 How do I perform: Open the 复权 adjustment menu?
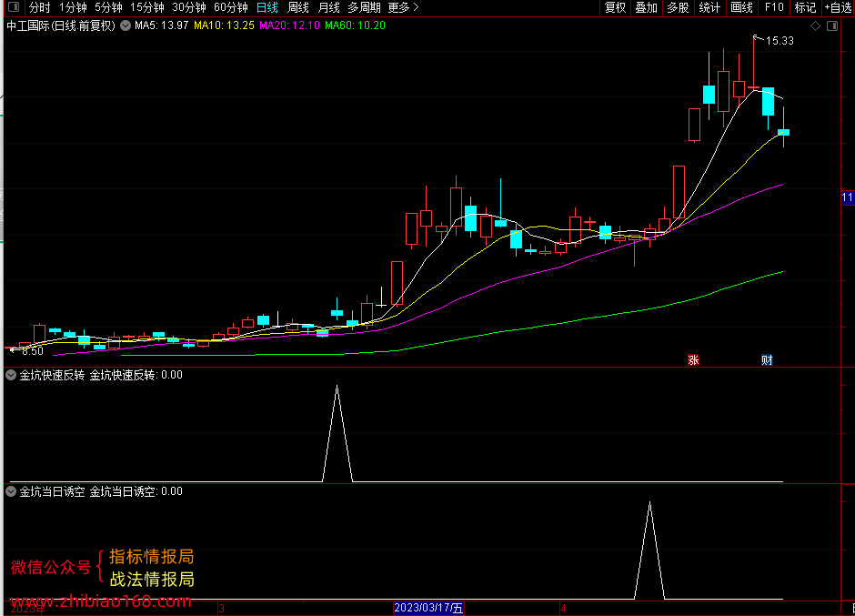click(x=616, y=7)
